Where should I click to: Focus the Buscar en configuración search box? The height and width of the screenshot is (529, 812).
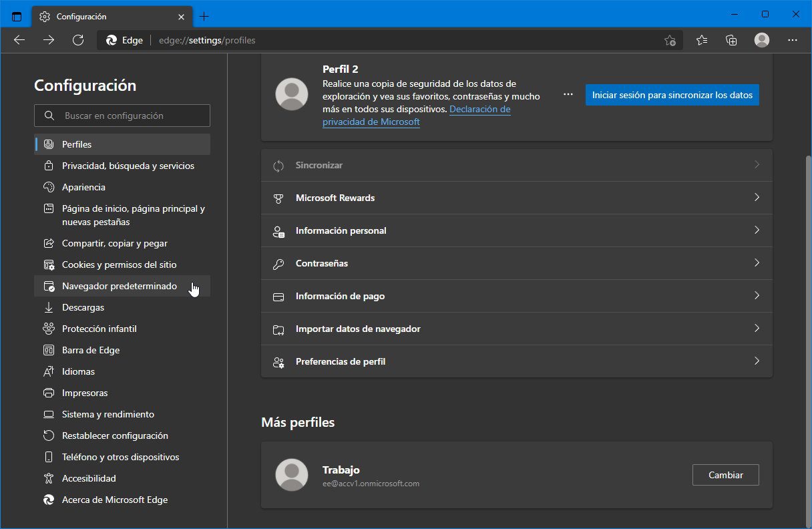click(x=122, y=116)
